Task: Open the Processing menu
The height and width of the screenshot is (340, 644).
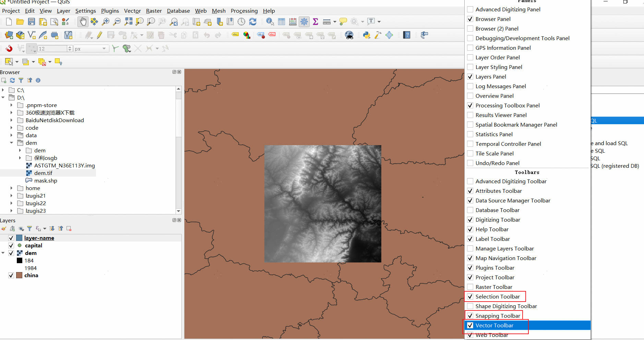Action: pos(244,11)
